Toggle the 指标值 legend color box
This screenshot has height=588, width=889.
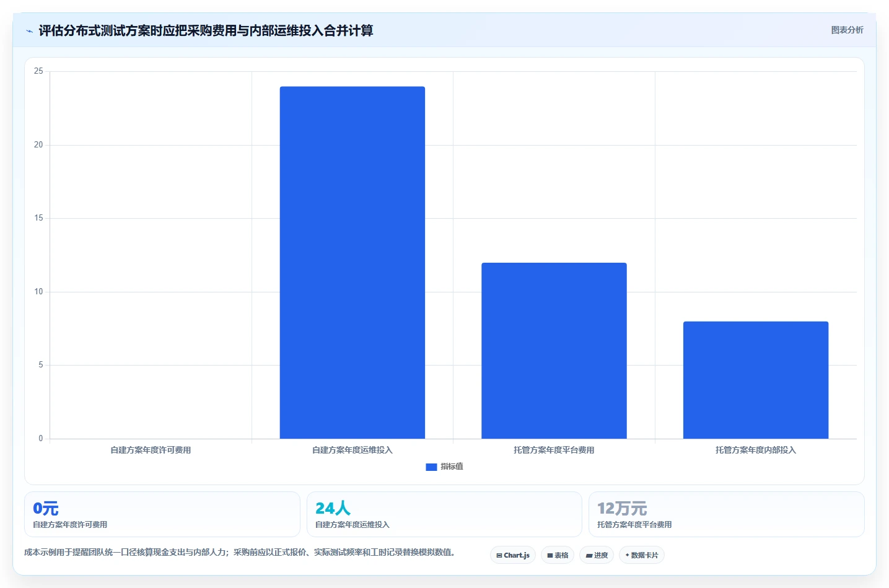click(x=431, y=467)
